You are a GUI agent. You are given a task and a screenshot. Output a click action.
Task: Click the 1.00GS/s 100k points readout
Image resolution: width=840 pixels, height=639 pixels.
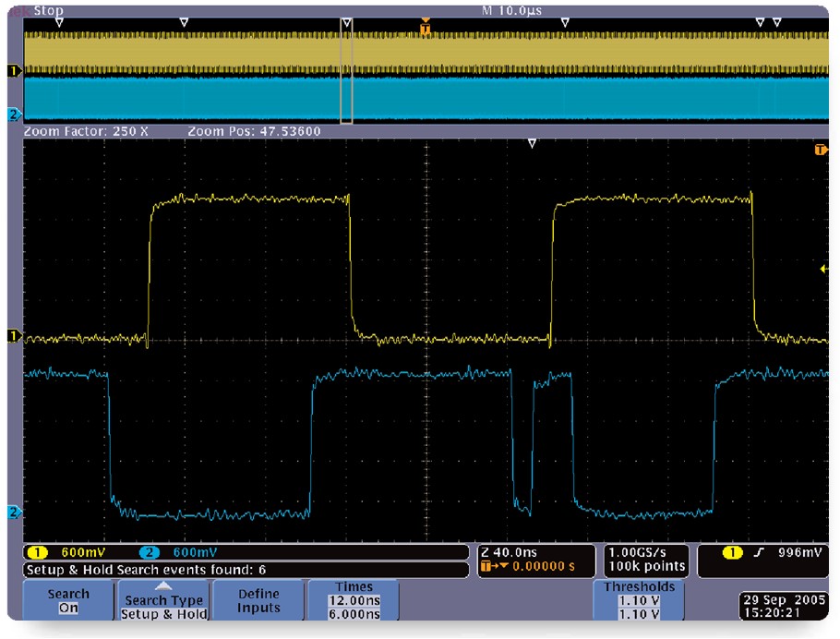point(646,559)
